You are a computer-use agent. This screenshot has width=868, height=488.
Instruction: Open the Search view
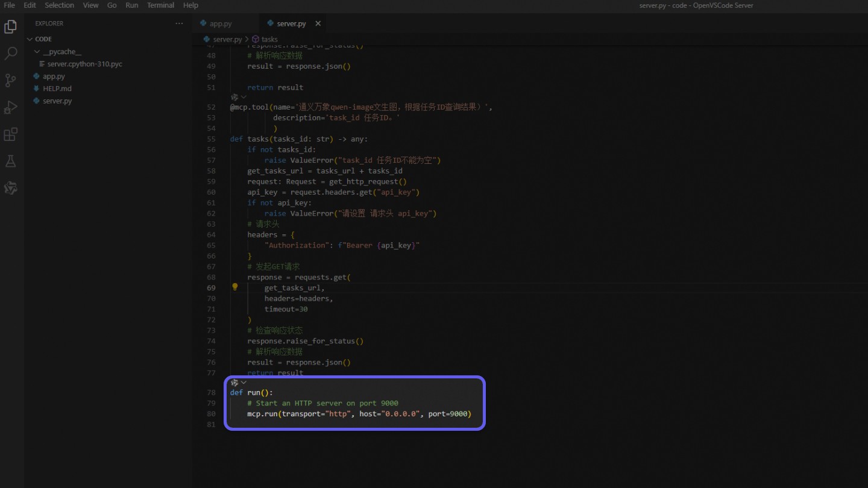[10, 54]
